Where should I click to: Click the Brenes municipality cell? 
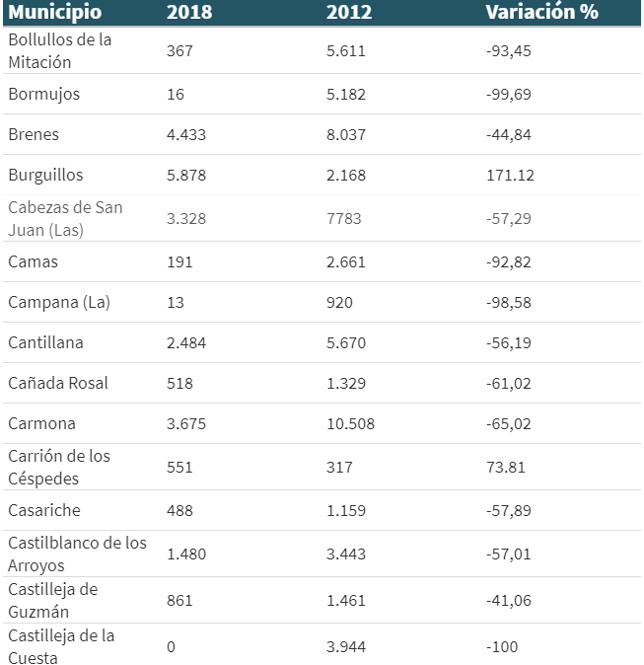(34, 135)
